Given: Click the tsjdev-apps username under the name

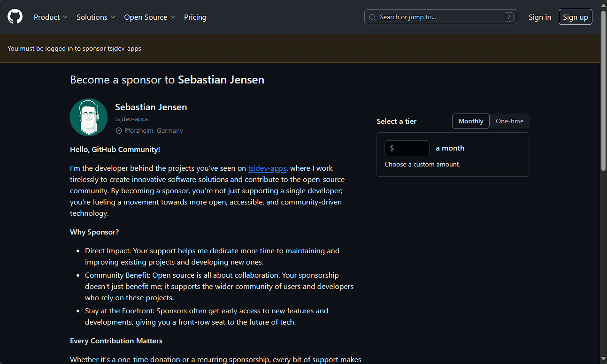Looking at the screenshot, I should (x=132, y=119).
